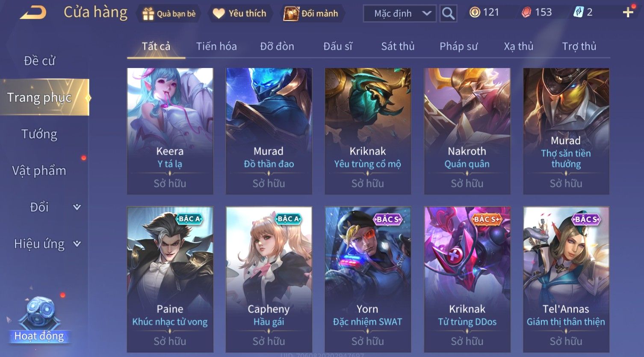
Task: Open the Mặc định sort dropdown
Action: (399, 14)
